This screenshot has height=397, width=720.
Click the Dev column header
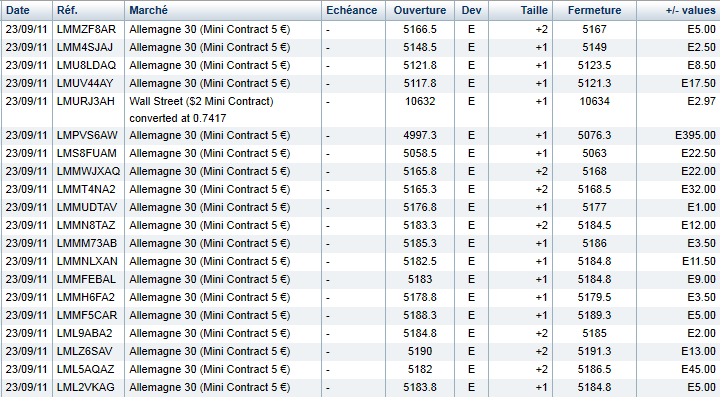click(471, 11)
